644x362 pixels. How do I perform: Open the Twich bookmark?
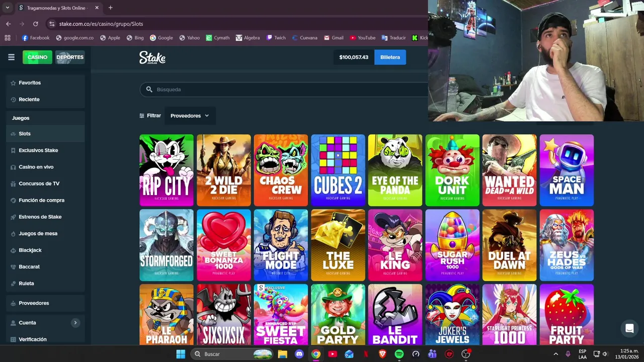(x=276, y=38)
